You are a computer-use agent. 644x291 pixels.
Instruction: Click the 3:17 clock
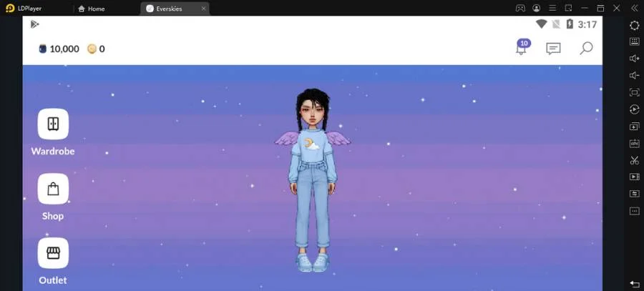point(587,24)
